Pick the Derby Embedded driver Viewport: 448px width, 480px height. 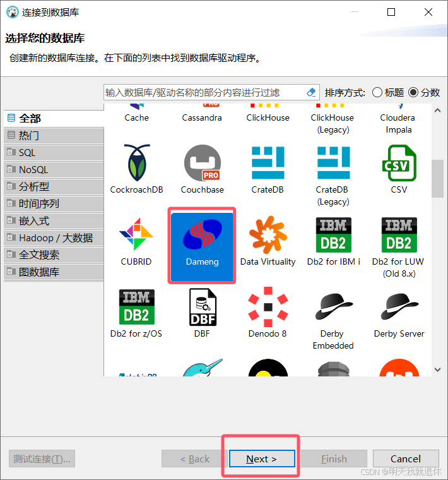(x=333, y=320)
